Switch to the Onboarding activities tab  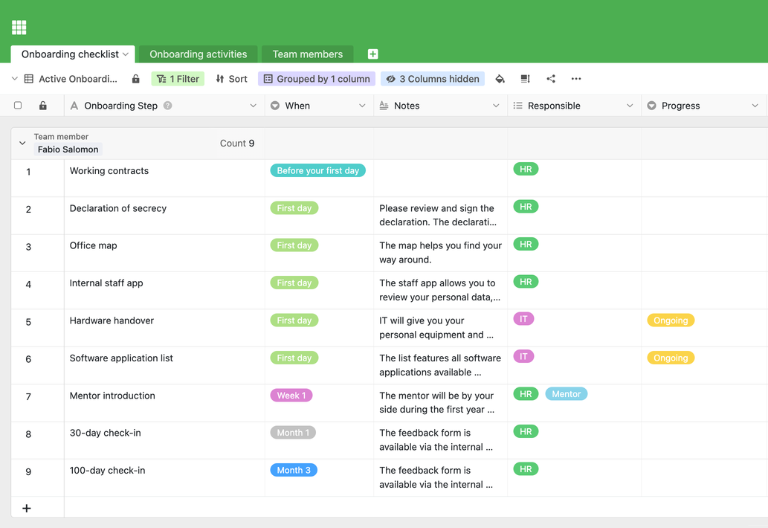[x=198, y=54]
